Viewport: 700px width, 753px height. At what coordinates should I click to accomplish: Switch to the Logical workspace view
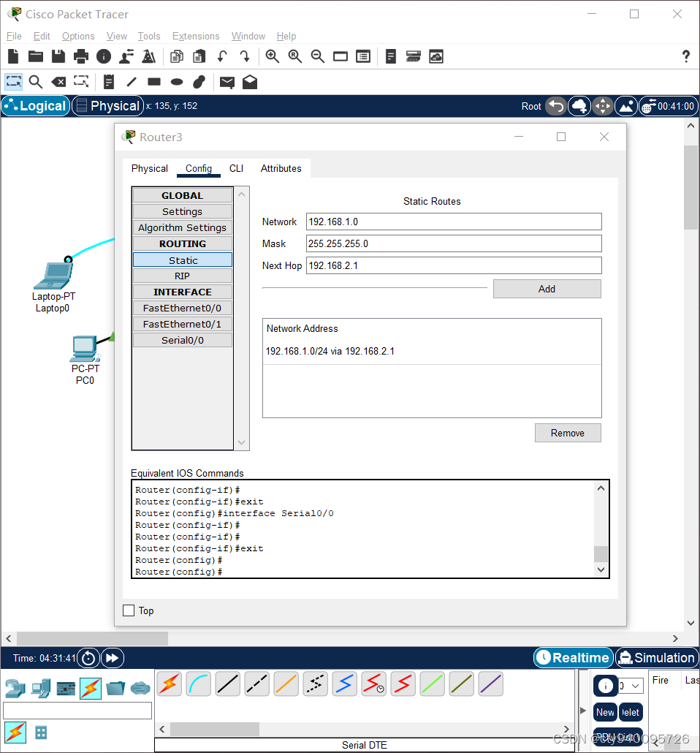click(36, 106)
